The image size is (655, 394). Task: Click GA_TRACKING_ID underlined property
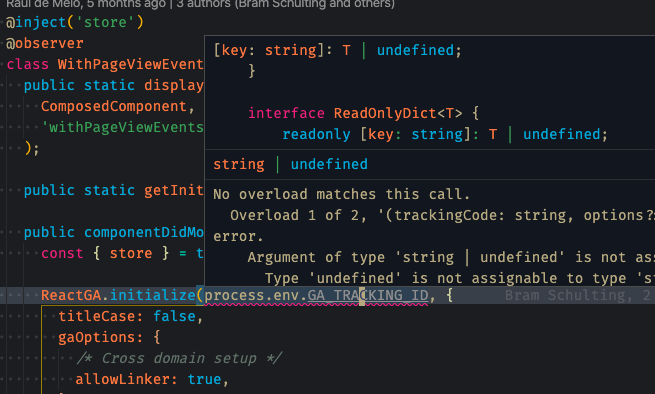tap(368, 295)
